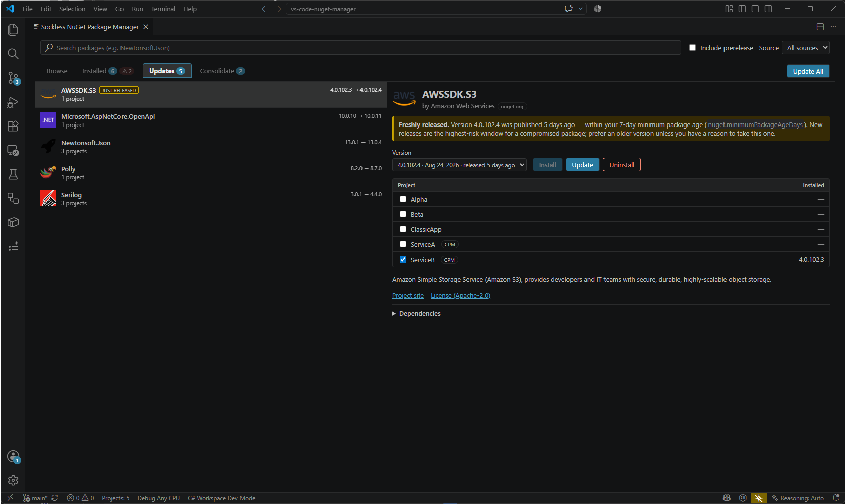Open the Accounts menu

(13, 457)
